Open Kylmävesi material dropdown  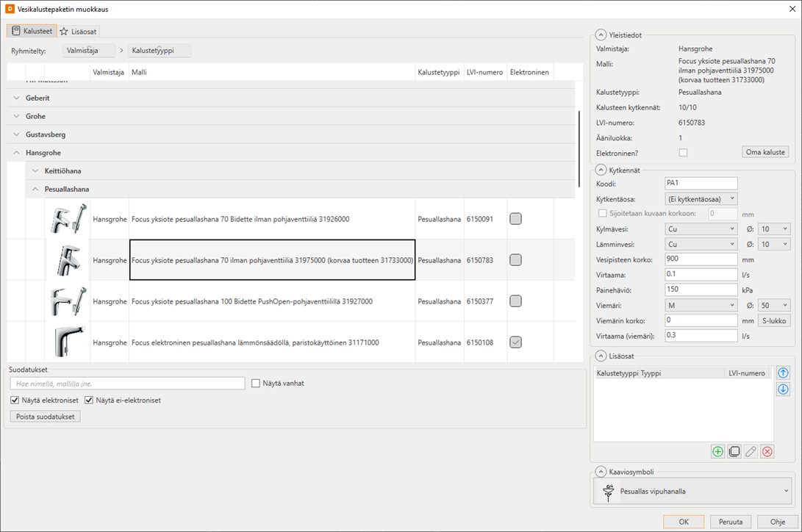[x=701, y=229]
